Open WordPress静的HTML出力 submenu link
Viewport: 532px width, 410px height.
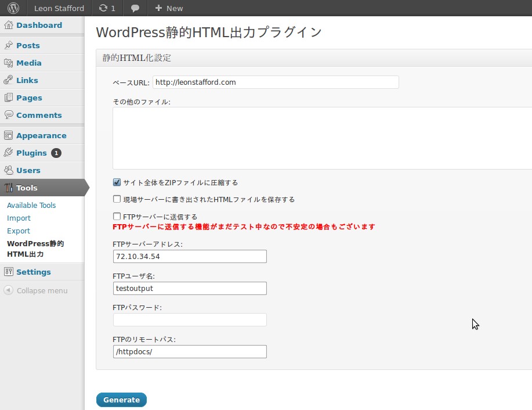[x=35, y=249]
